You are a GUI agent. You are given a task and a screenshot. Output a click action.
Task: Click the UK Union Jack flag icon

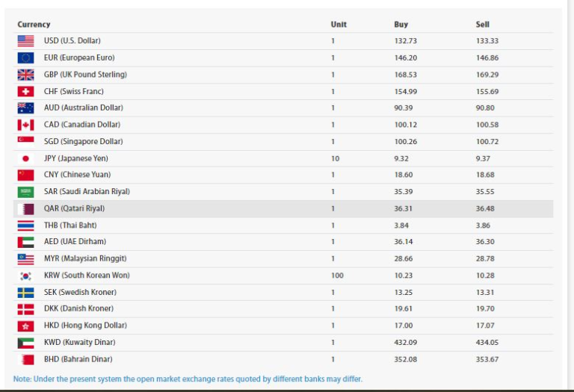coord(25,75)
